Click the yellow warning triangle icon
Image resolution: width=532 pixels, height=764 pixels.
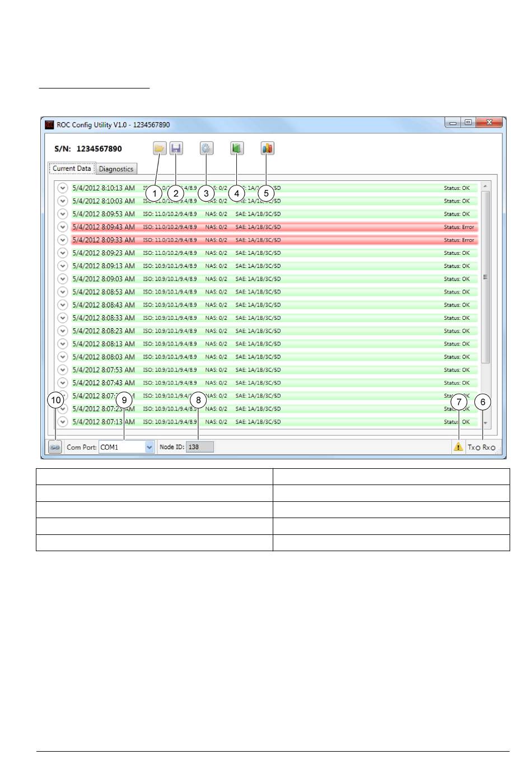(x=458, y=447)
